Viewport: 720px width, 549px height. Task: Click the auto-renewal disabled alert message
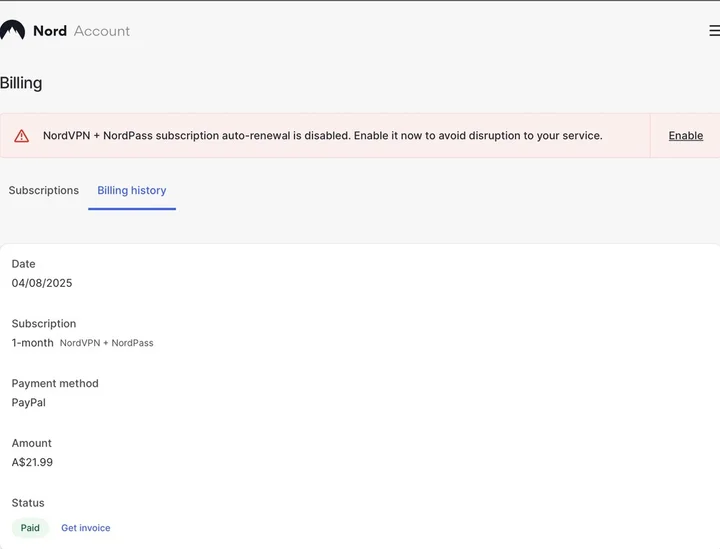click(322, 136)
